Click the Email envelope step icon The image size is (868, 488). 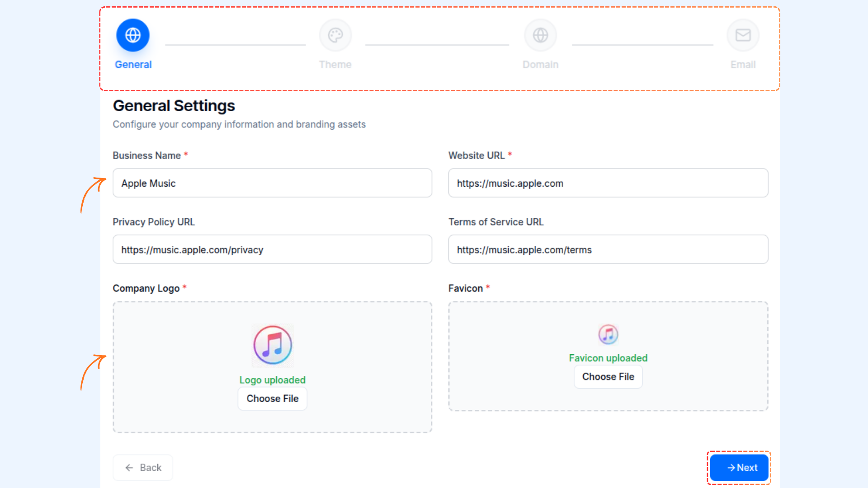tap(743, 35)
